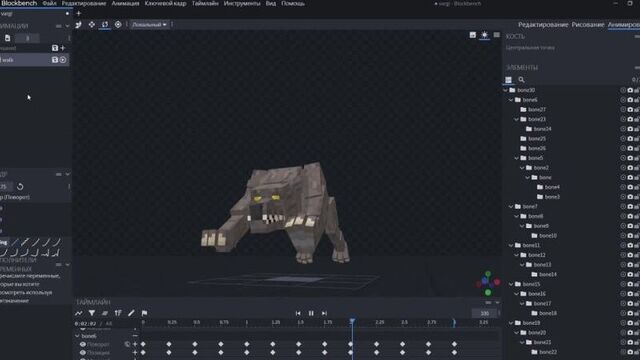Image resolution: width=640 pixels, height=360 pixels.
Task: Collapse the bone19 group
Action: tap(511, 323)
